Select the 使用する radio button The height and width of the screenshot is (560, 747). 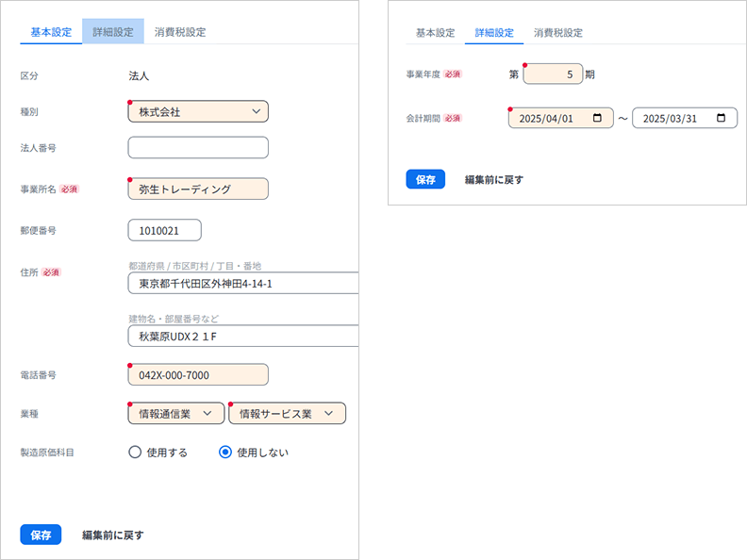136,453
